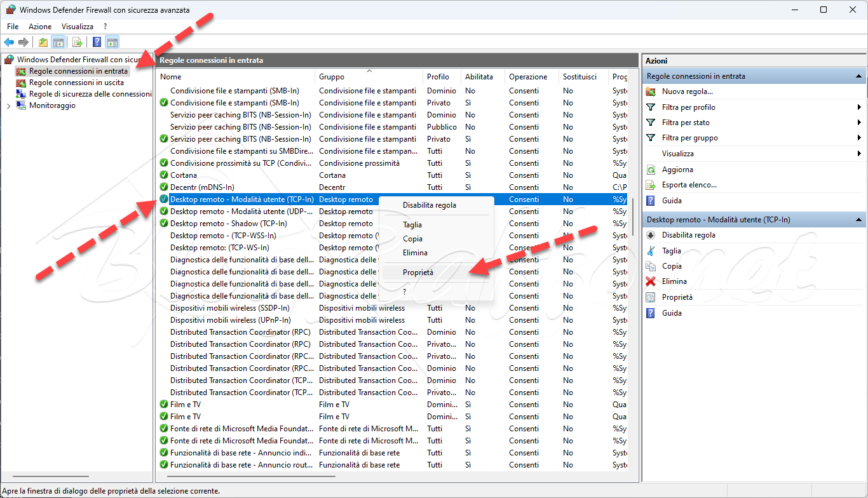Collapse Regole connessioni in entrata actions section

point(858,76)
